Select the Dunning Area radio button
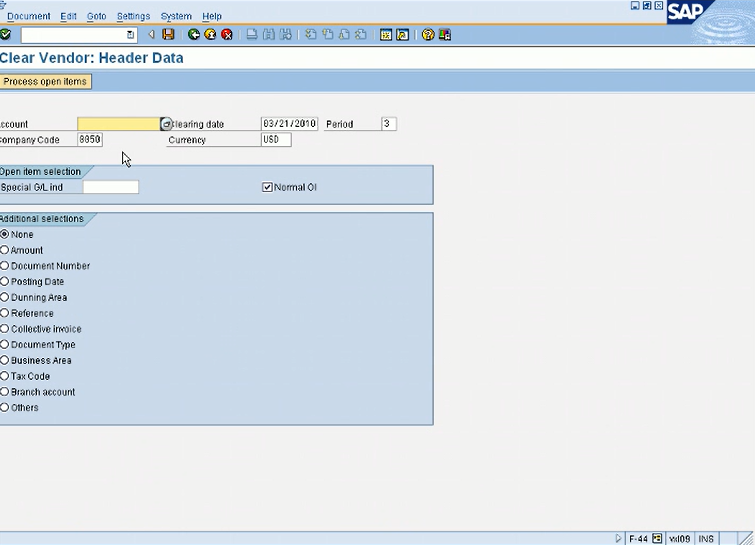This screenshot has height=545, width=755. 4,297
